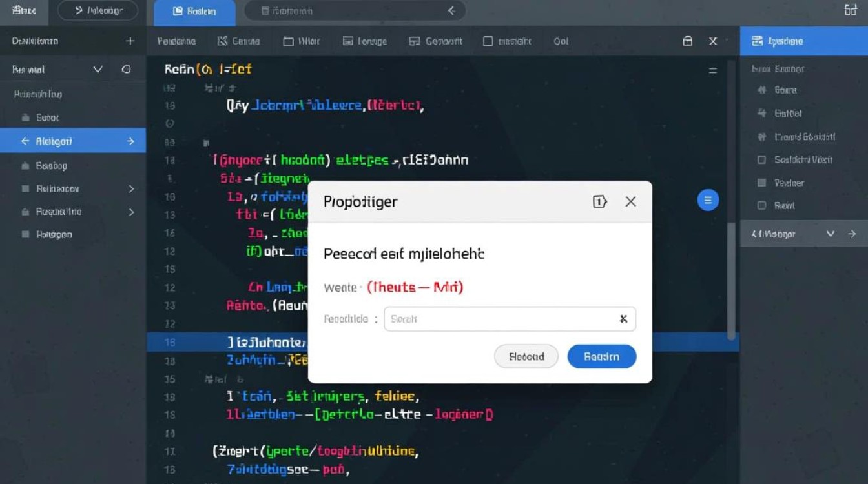Check the fourth item's checkbox in the right panel
868x484 pixels.
pyautogui.click(x=761, y=159)
